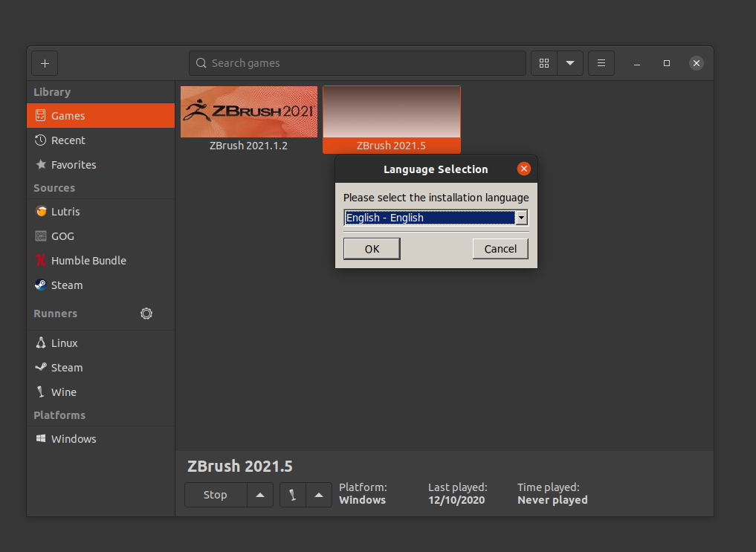Screen dimensions: 756x552
Task: Click the Windows logo icon
Action: tap(41, 438)
